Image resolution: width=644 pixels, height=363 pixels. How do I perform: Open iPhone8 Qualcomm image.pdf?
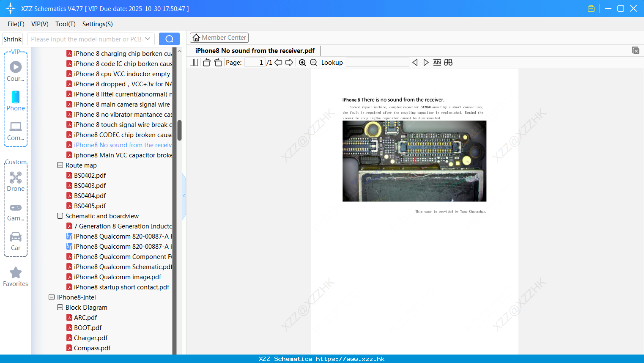click(x=114, y=277)
